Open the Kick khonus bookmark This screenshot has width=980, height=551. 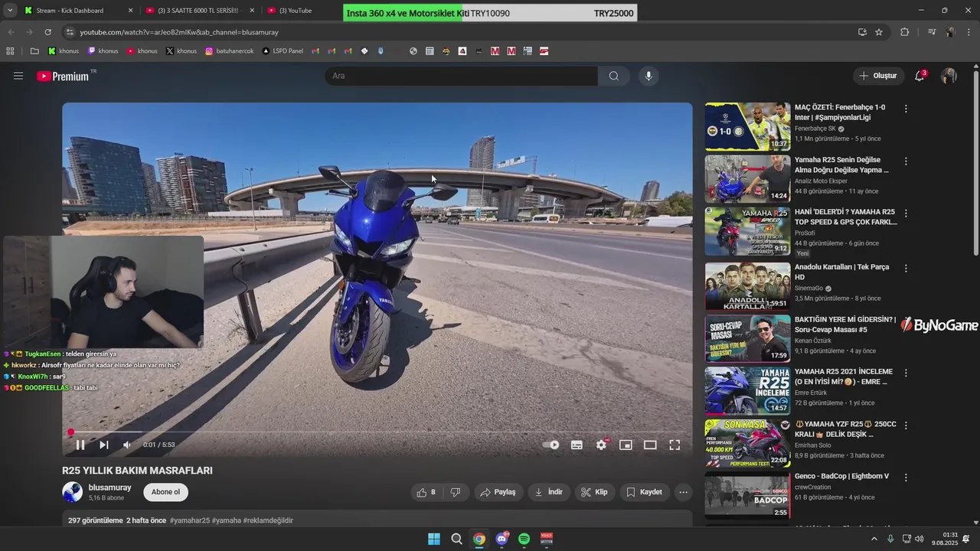[x=64, y=51]
